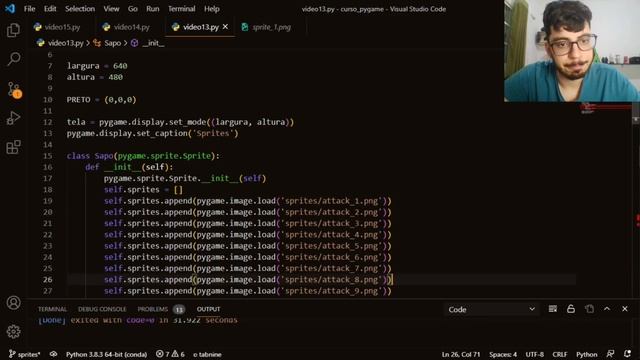The height and width of the screenshot is (360, 640).
Task: Click the eye watch icon in status bar
Action: [x=53, y=354]
